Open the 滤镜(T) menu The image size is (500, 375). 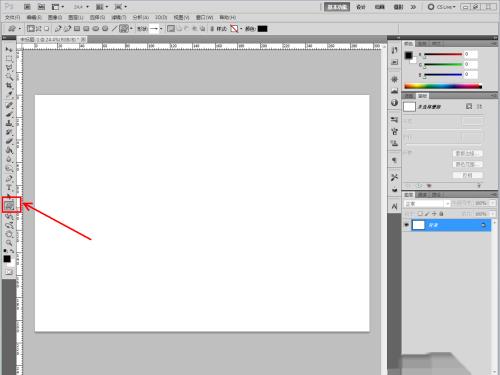point(119,17)
